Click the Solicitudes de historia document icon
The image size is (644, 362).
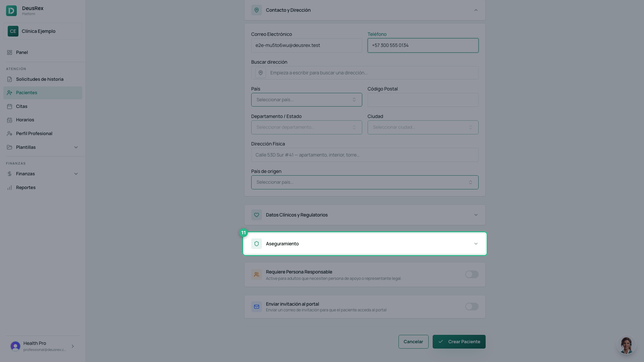pyautogui.click(x=9, y=79)
